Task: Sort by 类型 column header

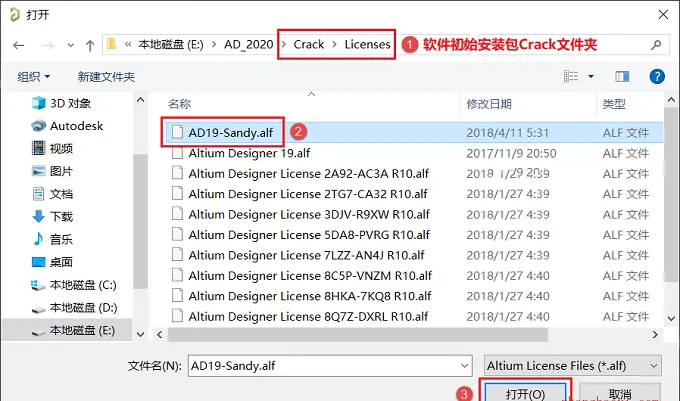Action: pyautogui.click(x=614, y=104)
